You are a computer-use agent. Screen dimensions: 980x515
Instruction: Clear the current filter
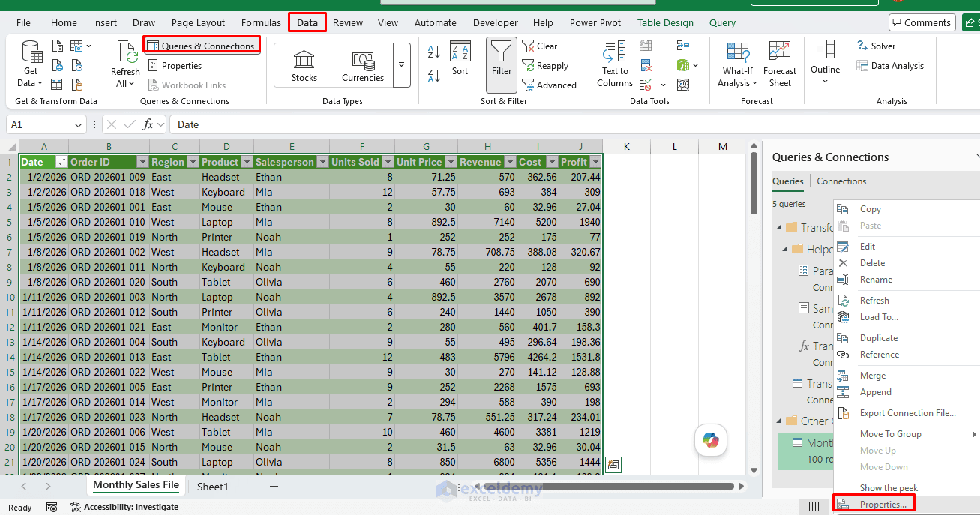540,46
